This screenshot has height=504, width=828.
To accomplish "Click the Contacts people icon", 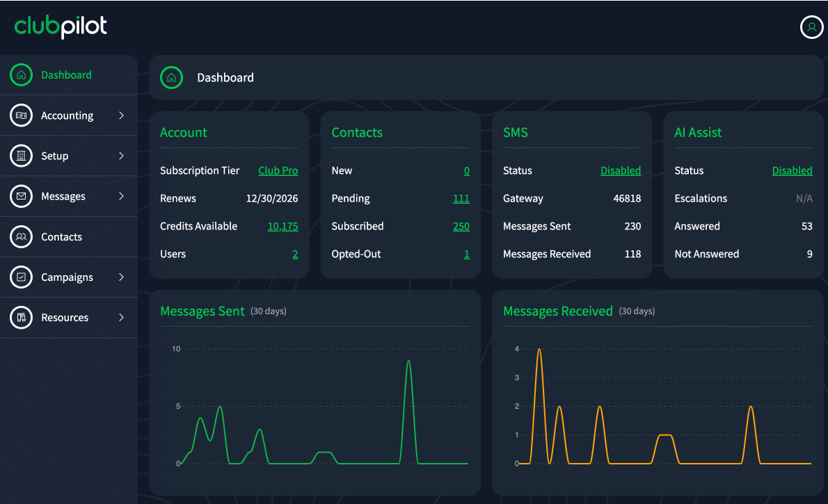I will tap(21, 236).
